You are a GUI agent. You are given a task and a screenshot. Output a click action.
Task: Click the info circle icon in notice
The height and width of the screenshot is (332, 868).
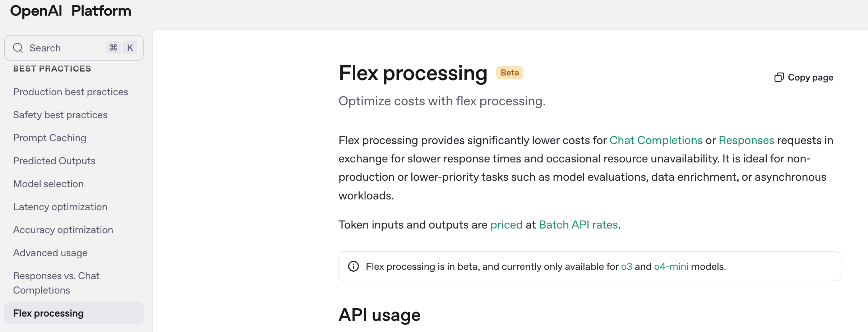coord(354,266)
